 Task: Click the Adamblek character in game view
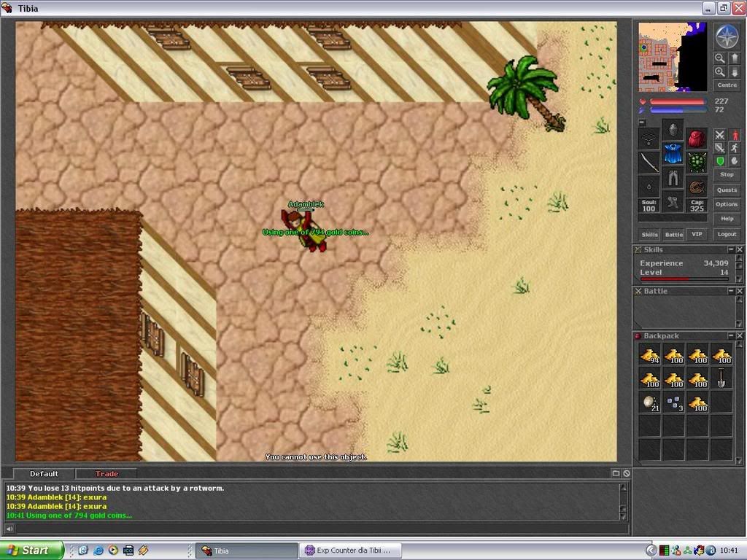click(x=305, y=230)
